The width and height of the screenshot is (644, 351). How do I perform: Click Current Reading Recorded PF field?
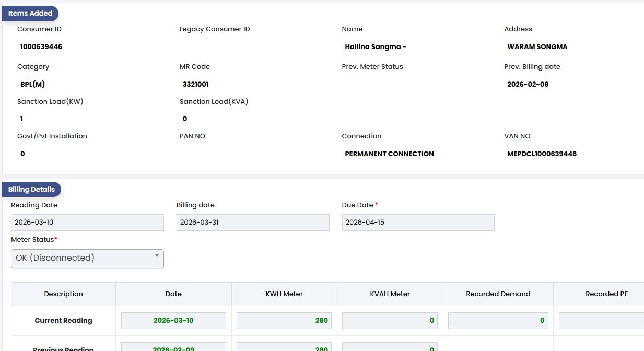point(601,321)
